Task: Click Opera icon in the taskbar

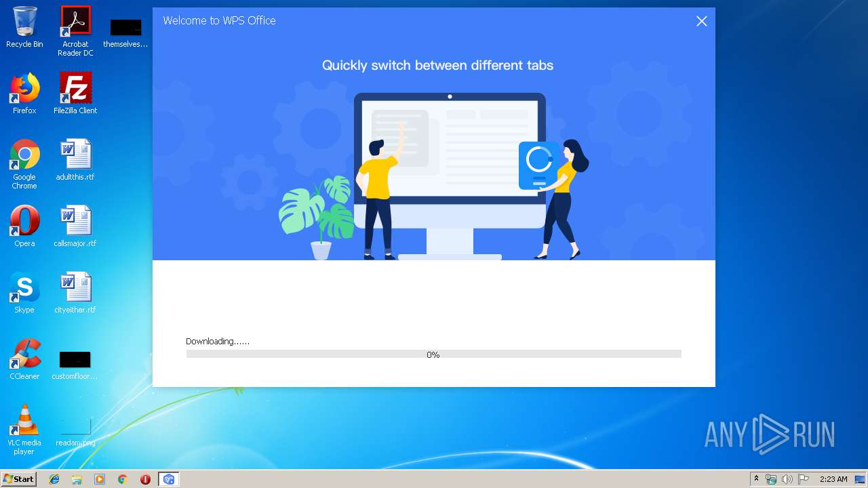Action: pos(145,479)
